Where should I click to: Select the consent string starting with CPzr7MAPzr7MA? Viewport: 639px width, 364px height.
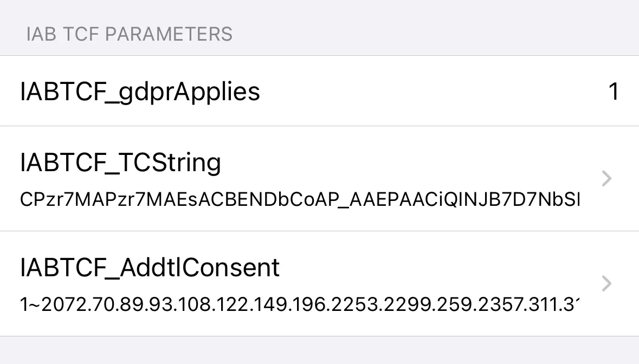tap(299, 199)
